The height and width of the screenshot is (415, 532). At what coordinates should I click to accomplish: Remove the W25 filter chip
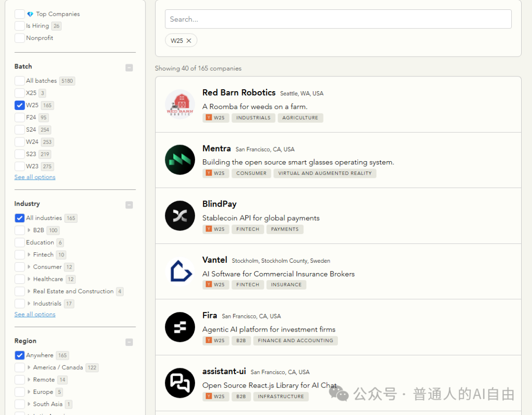(x=189, y=41)
